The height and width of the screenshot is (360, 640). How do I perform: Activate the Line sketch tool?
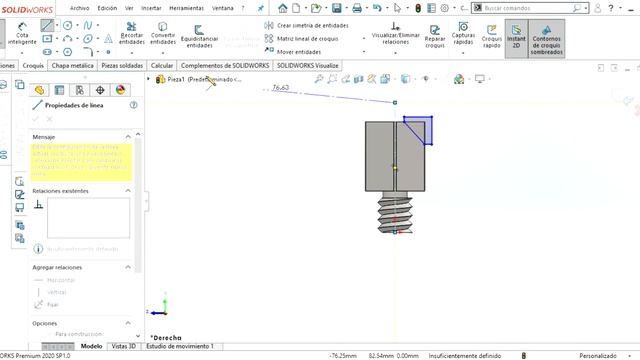click(x=47, y=25)
